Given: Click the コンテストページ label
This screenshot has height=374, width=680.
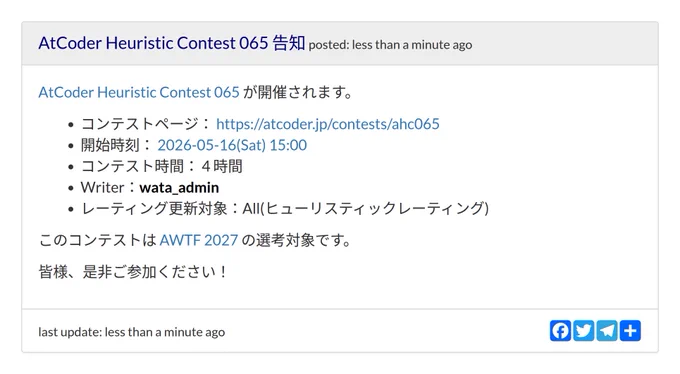Looking at the screenshot, I should [x=140, y=124].
